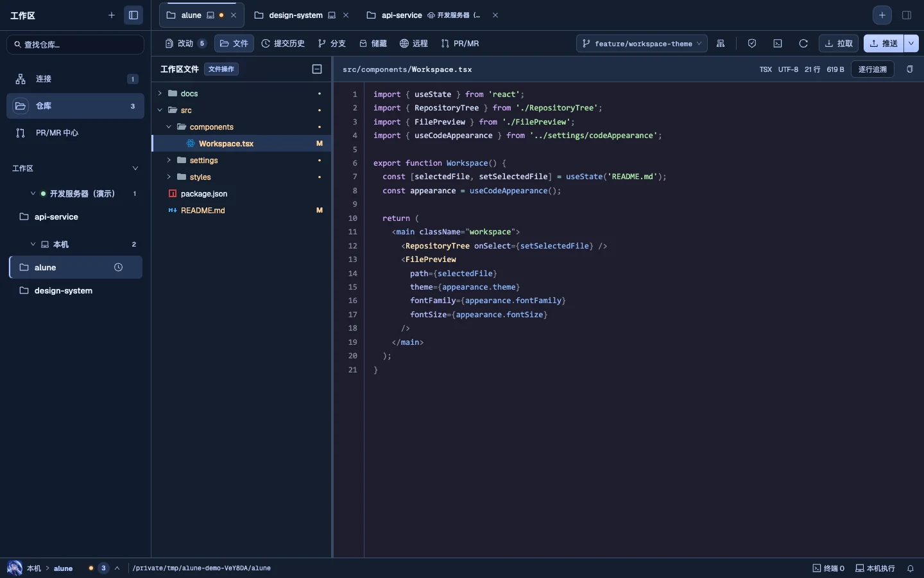
Task: Collapse the 本机 group
Action: click(33, 245)
